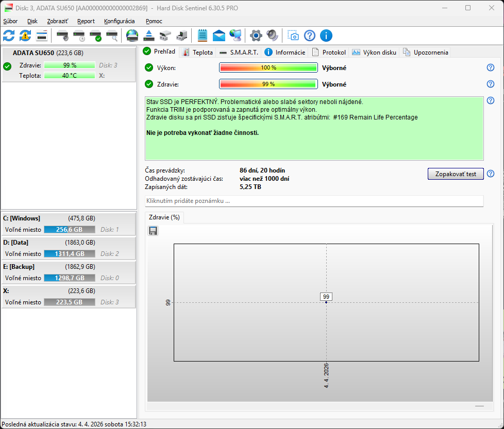This screenshot has height=429, width=504.
Task: Select the Zdravie (%) graph tab
Action: tap(164, 217)
